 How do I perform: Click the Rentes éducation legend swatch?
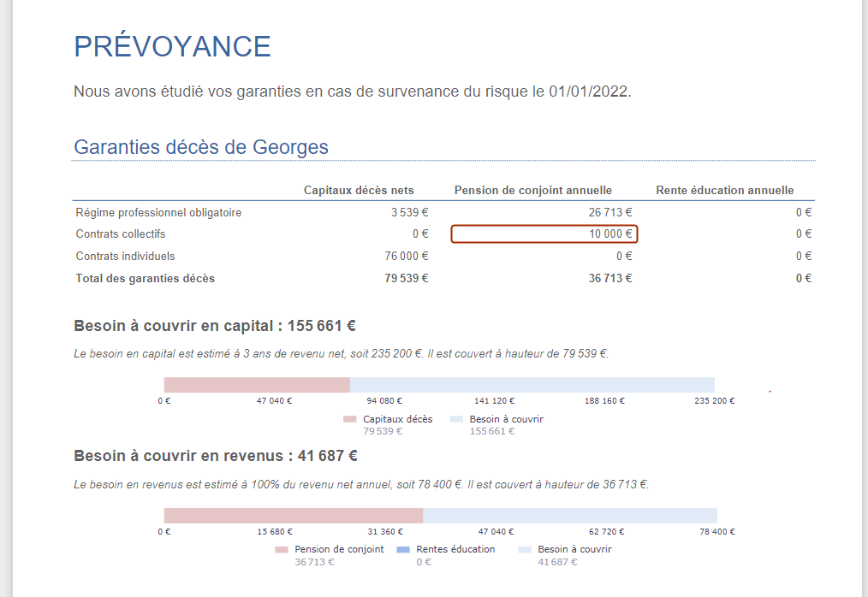click(403, 549)
